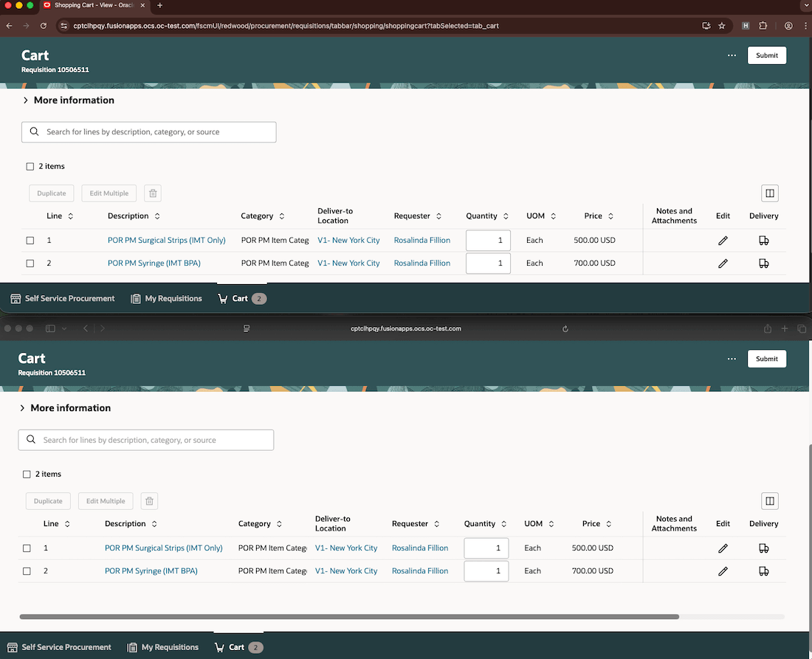This screenshot has height=659, width=812.
Task: Sort by Requester column in Chrome cart
Action: tap(438, 216)
